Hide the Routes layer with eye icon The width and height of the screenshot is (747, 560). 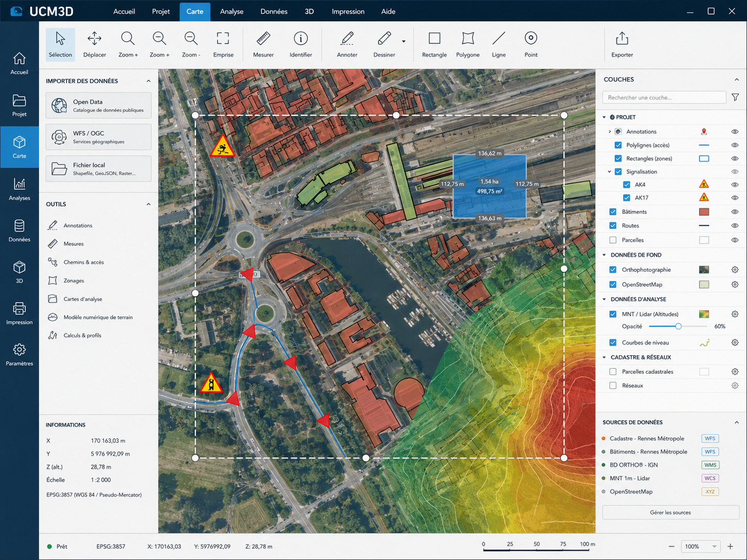point(735,226)
